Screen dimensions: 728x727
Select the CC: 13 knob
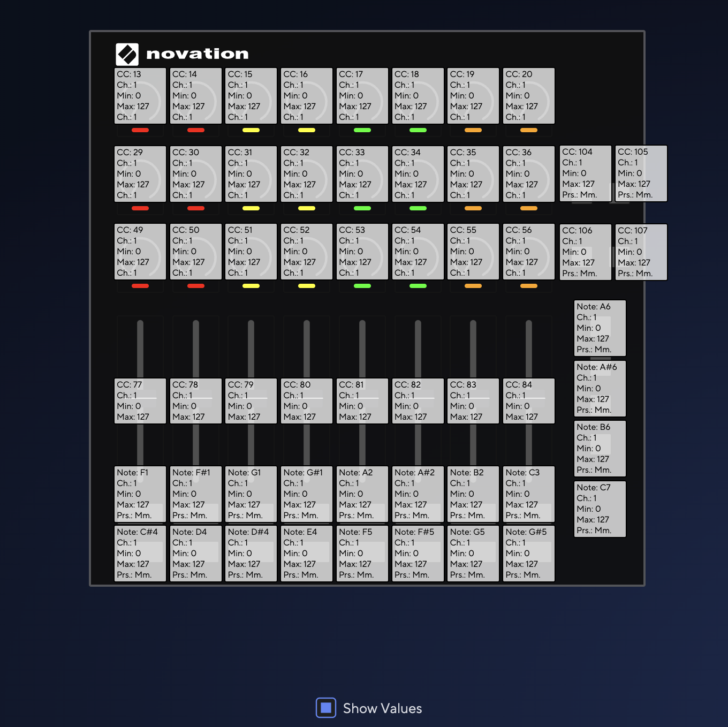140,96
